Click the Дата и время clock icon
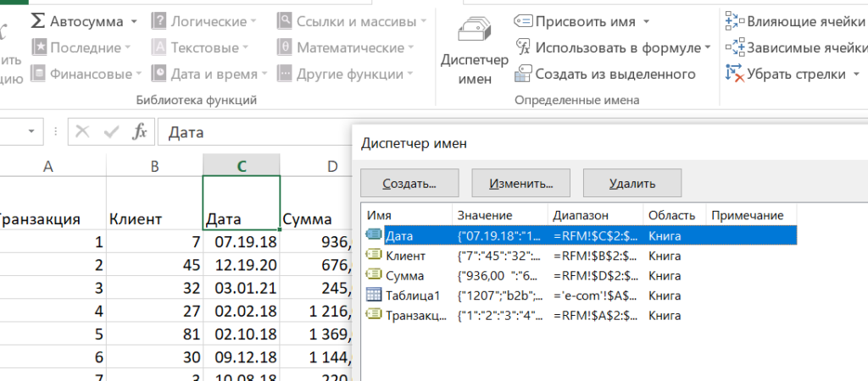Viewport: 868px width, 381px height. click(159, 74)
